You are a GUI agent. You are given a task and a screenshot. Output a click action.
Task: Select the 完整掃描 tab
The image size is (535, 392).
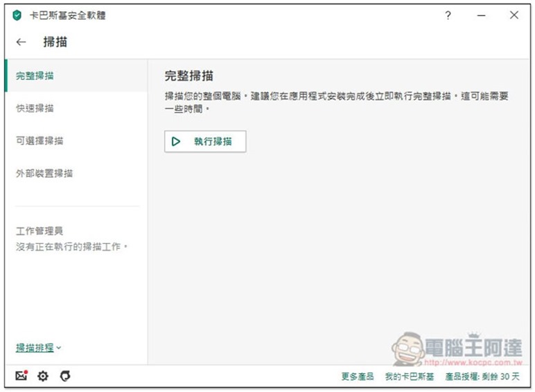click(76, 75)
